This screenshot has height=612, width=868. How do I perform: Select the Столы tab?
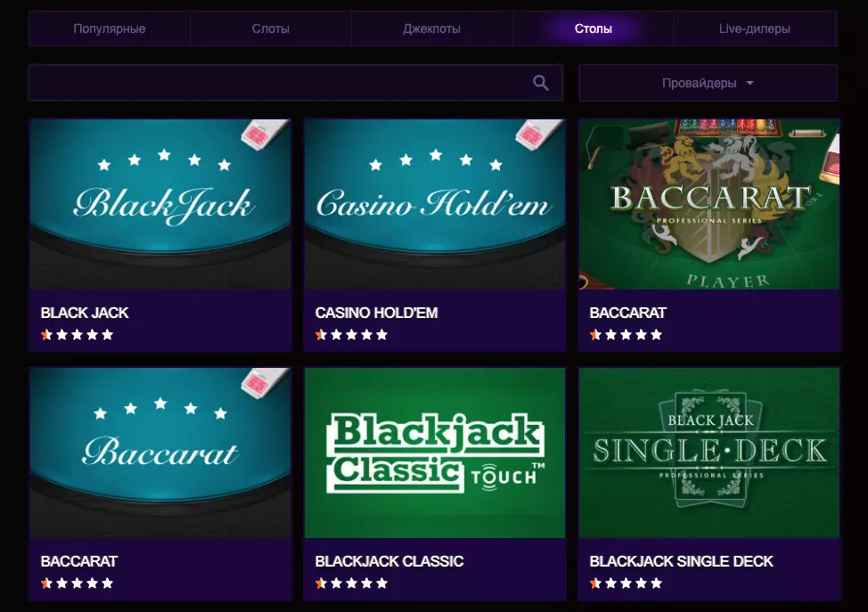coord(593,29)
